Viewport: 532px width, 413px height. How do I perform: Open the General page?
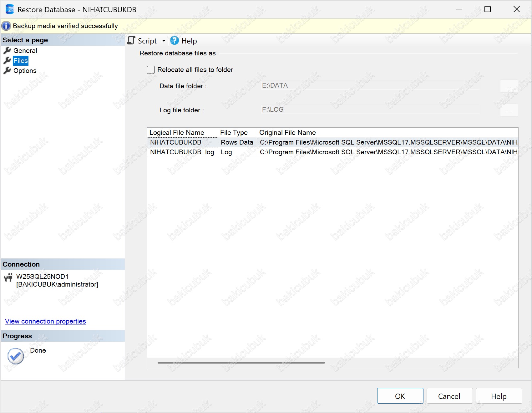pos(25,51)
